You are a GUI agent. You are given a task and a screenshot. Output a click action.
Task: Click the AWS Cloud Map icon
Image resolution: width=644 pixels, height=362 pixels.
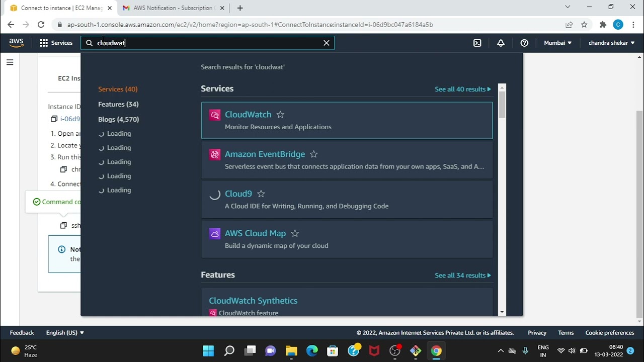click(x=215, y=234)
